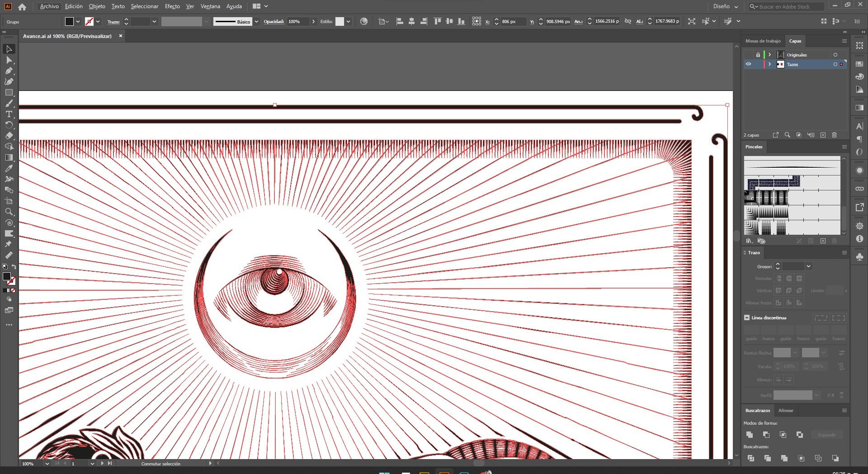
Task: Close the Avance.ai document tab
Action: point(121,36)
